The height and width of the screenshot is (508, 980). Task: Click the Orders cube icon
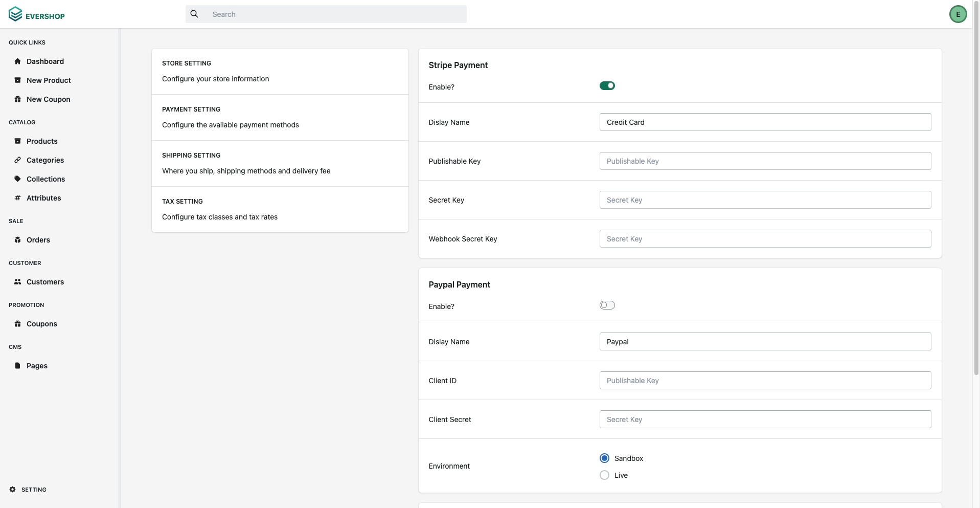point(17,240)
